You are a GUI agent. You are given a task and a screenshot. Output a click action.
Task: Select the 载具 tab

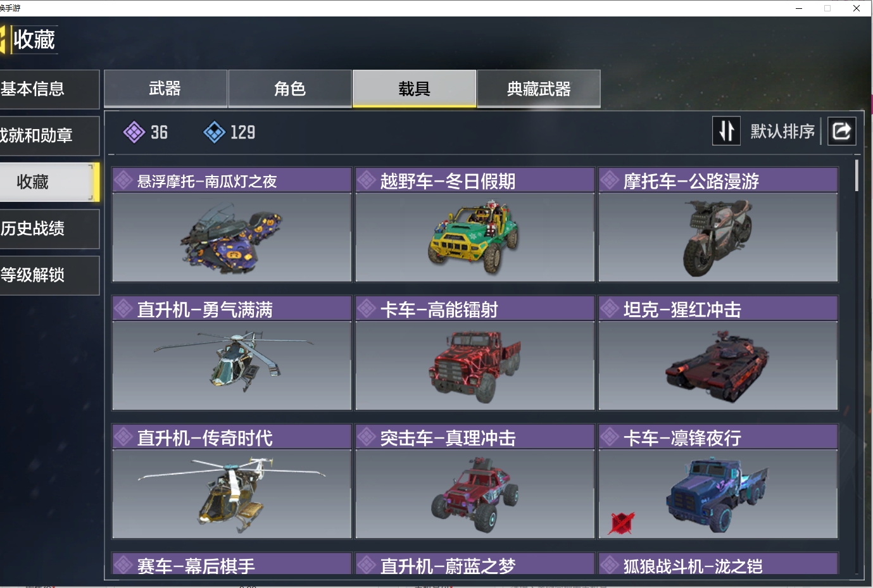point(414,89)
